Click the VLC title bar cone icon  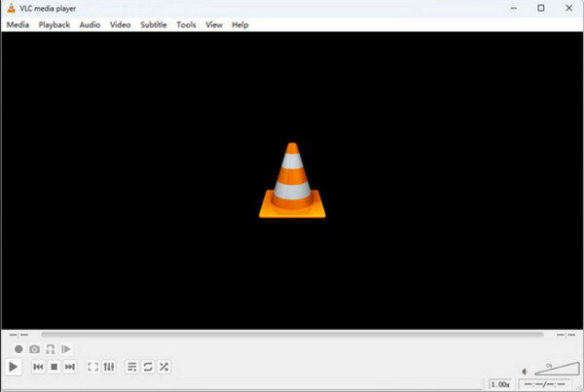[11, 8]
